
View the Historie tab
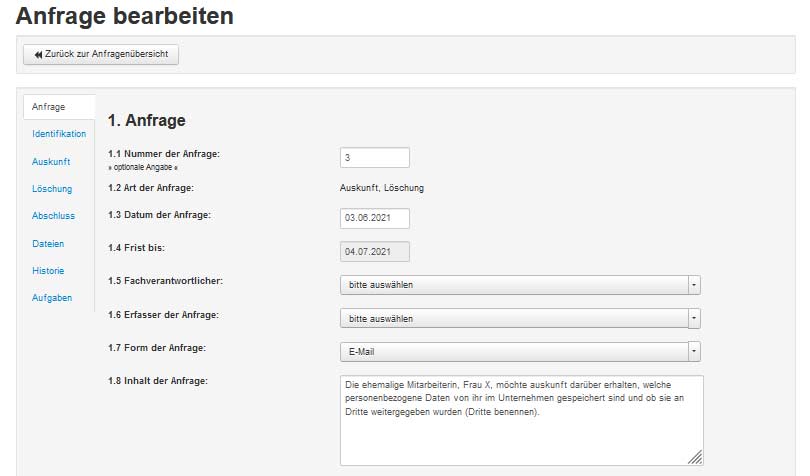click(x=48, y=271)
